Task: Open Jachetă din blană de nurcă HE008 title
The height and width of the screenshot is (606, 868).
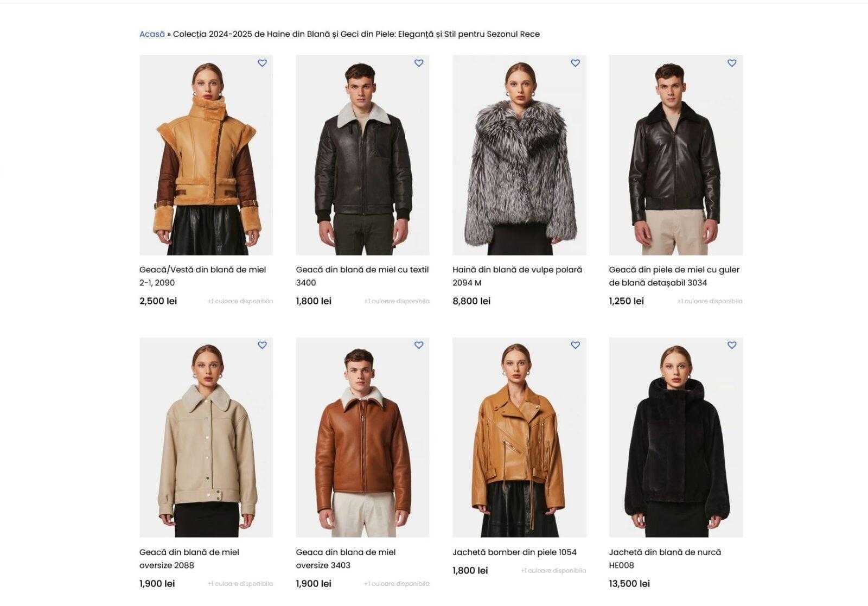Action: [x=665, y=559]
